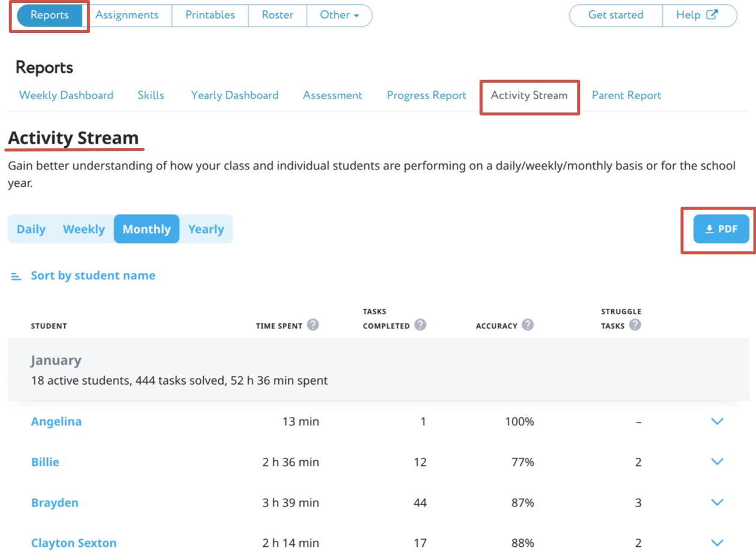This screenshot has width=756, height=554.
Task: Click the Struggle Tasks help question icon
Action: coord(635,325)
